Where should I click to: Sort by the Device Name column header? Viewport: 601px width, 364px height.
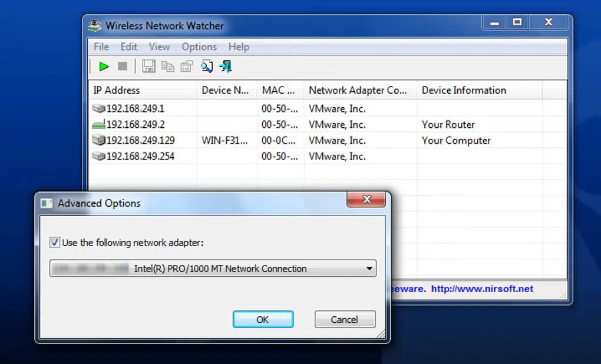click(x=227, y=91)
